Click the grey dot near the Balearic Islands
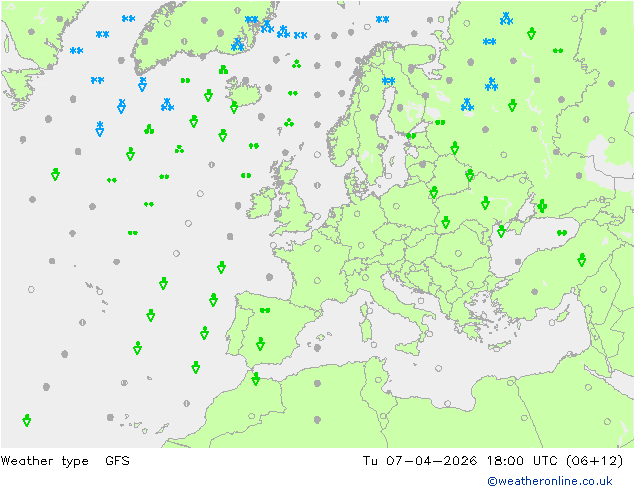Image resolution: width=634 pixels, height=490 pixels. pos(317,347)
